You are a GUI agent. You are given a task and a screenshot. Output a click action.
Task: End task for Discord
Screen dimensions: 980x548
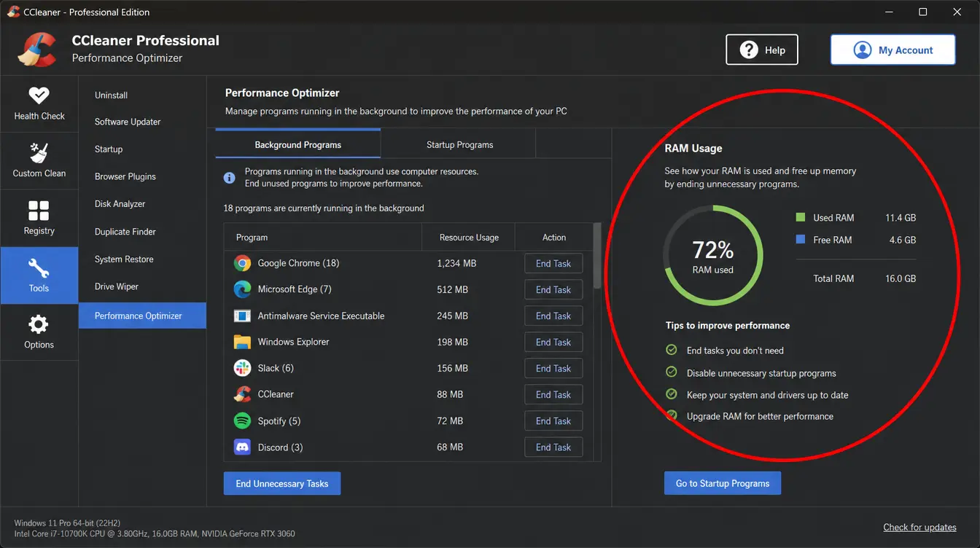point(553,447)
